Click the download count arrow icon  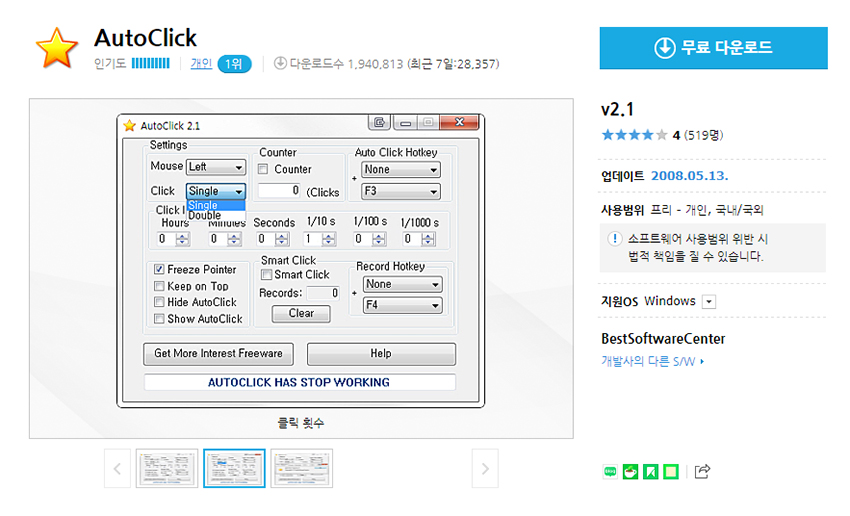[280, 63]
